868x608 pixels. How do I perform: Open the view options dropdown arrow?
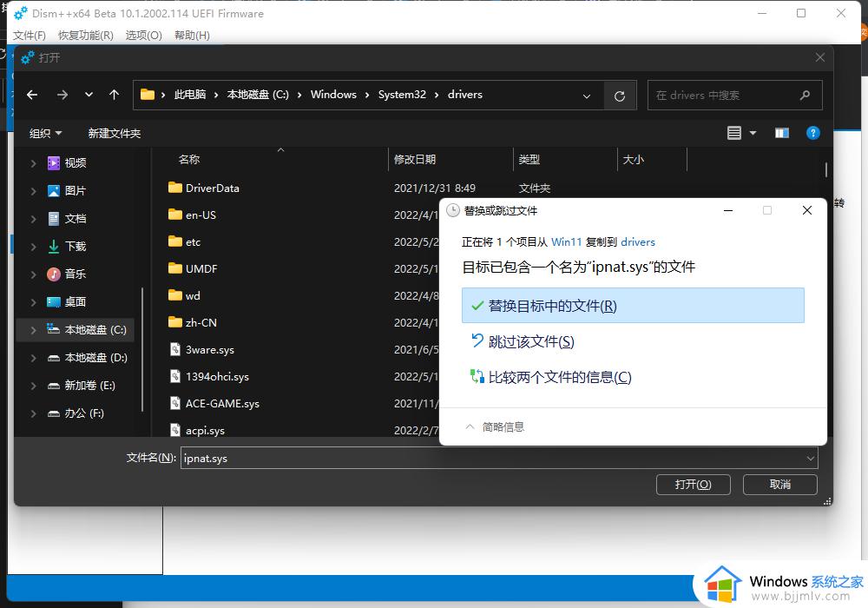tap(753, 133)
